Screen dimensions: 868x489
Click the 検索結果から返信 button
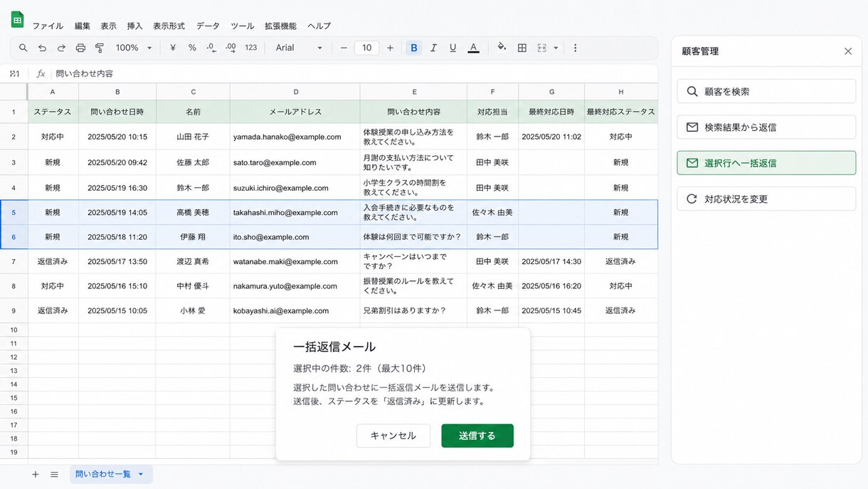pos(766,127)
